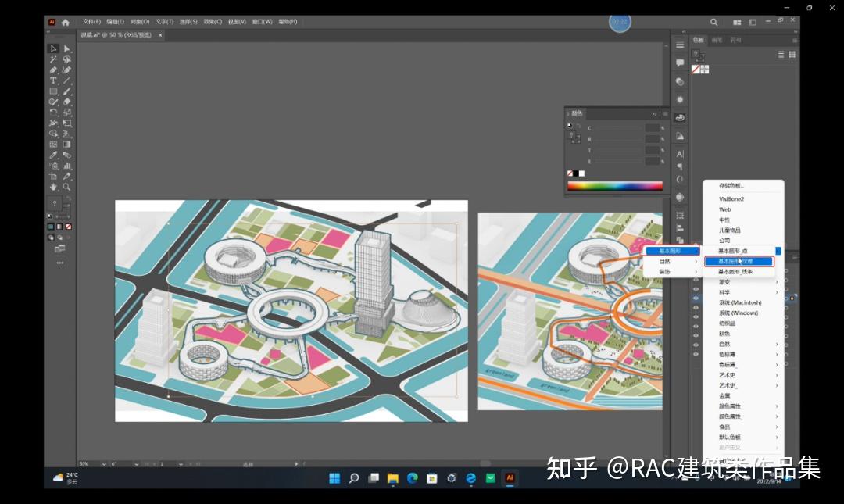Switch drawing mode below the fill swatches

point(52,238)
